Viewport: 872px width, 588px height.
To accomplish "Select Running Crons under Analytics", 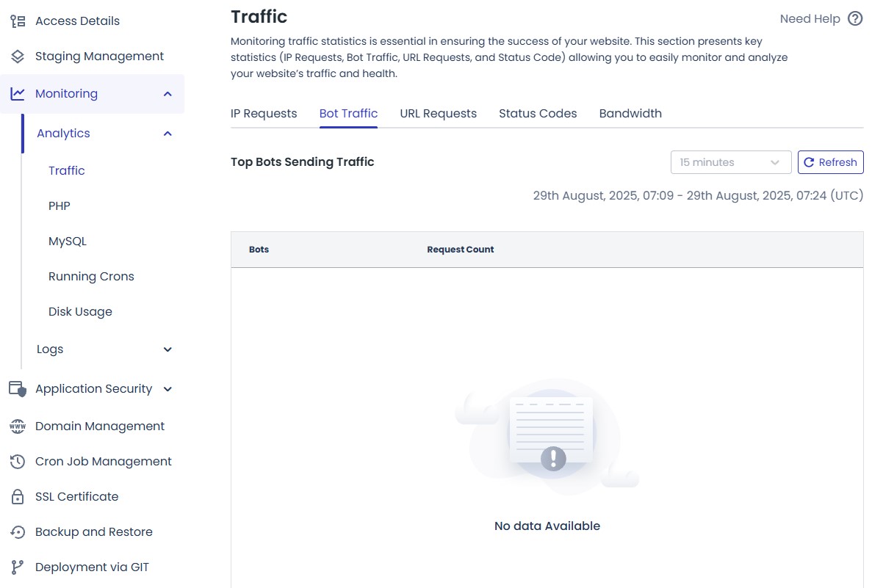I will 91,276.
